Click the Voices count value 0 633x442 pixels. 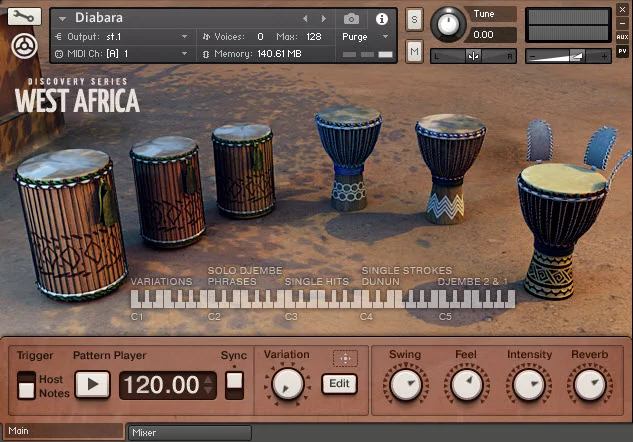(260, 37)
